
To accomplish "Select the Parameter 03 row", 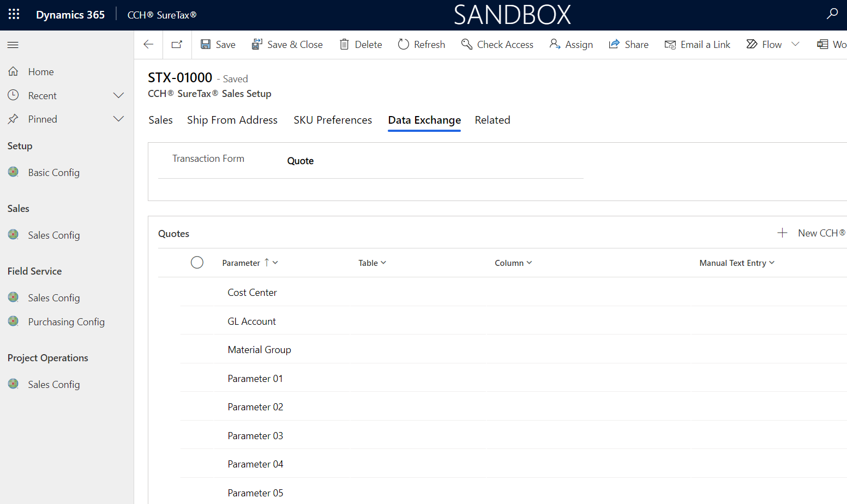I will click(513, 435).
